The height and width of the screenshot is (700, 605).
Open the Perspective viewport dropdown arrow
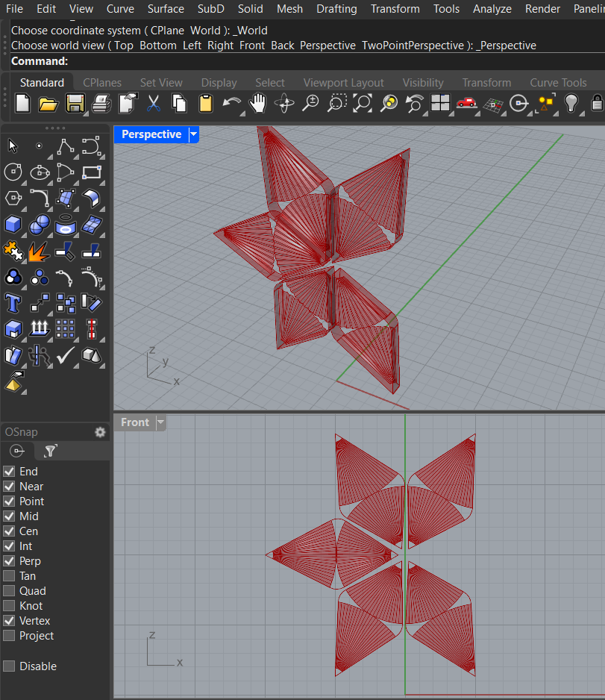click(194, 134)
